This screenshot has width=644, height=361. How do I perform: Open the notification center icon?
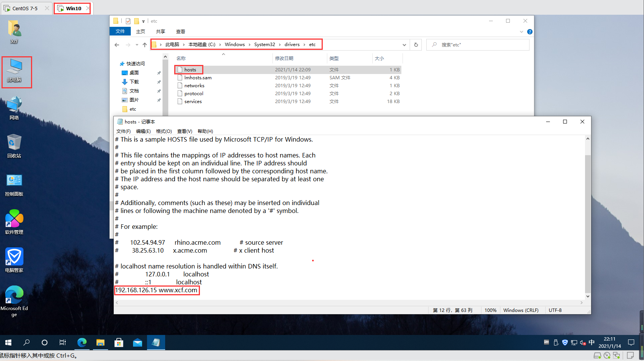[x=631, y=342]
